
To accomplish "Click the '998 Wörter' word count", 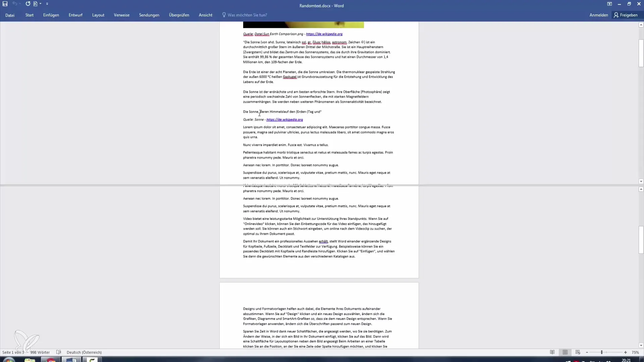I will point(40,352).
